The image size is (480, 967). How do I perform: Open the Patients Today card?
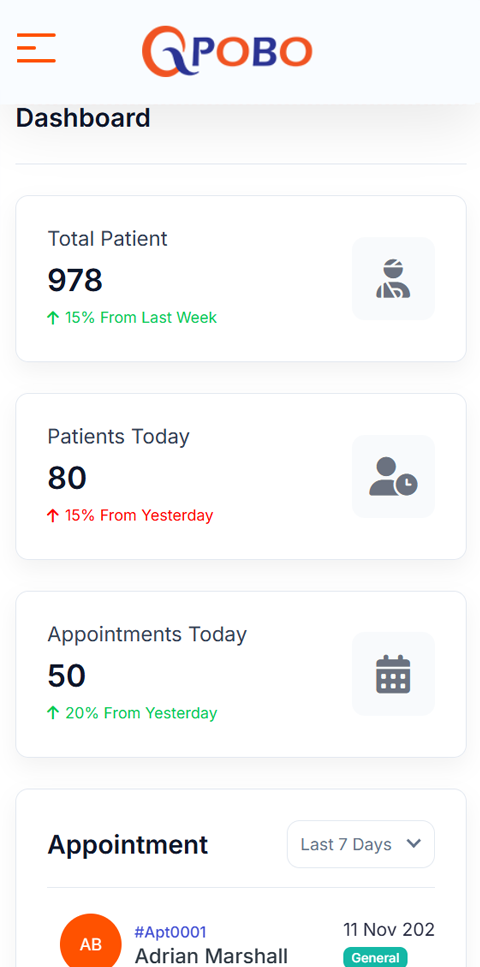241,476
